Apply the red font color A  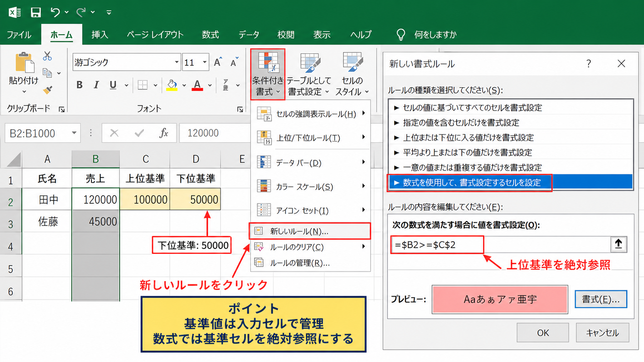[197, 85]
